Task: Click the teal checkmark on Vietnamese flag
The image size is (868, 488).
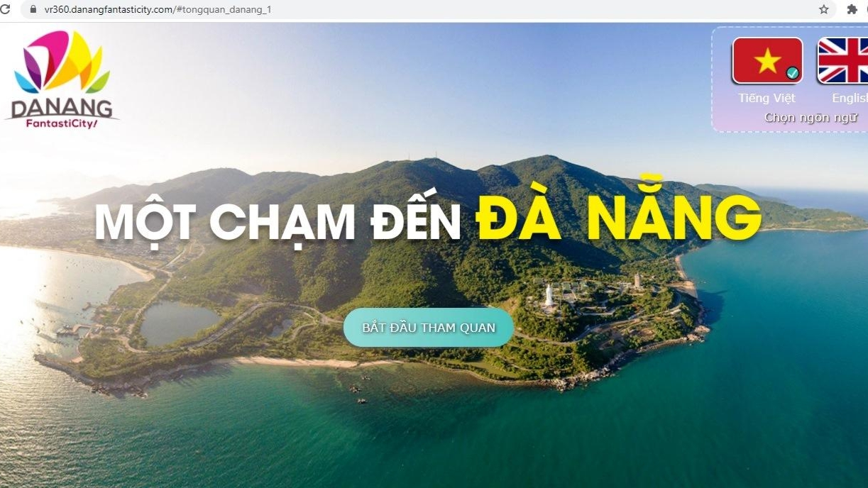Action: [x=793, y=73]
